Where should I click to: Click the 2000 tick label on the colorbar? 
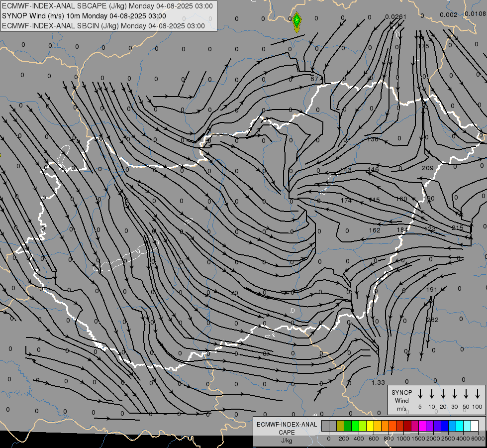pyautogui.click(x=433, y=439)
